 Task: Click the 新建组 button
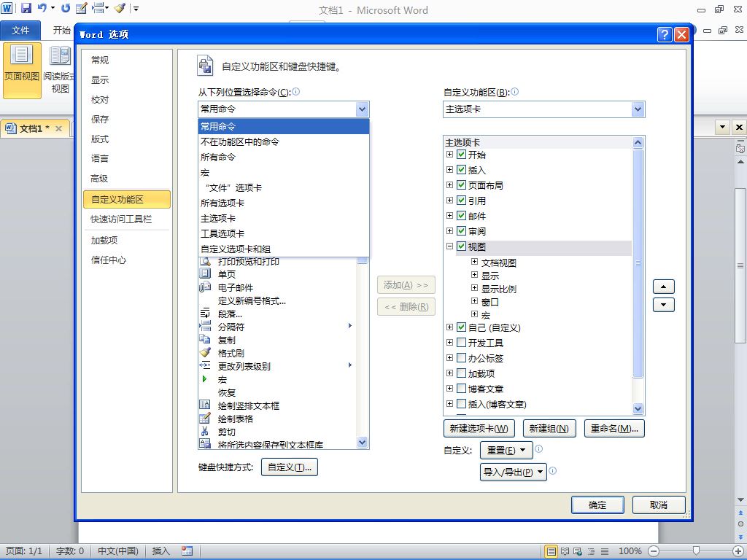click(x=549, y=429)
